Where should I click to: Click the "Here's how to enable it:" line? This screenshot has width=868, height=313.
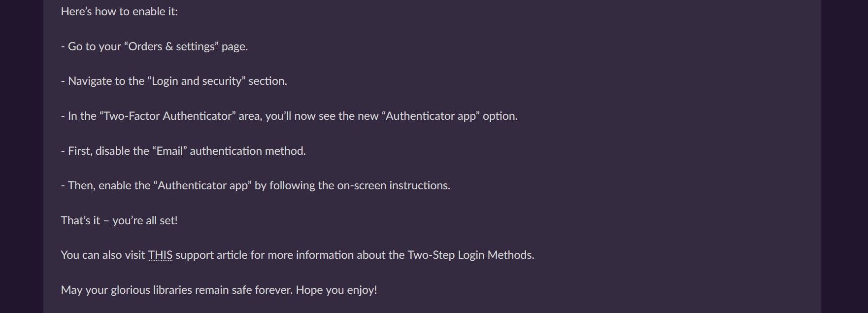(x=119, y=11)
